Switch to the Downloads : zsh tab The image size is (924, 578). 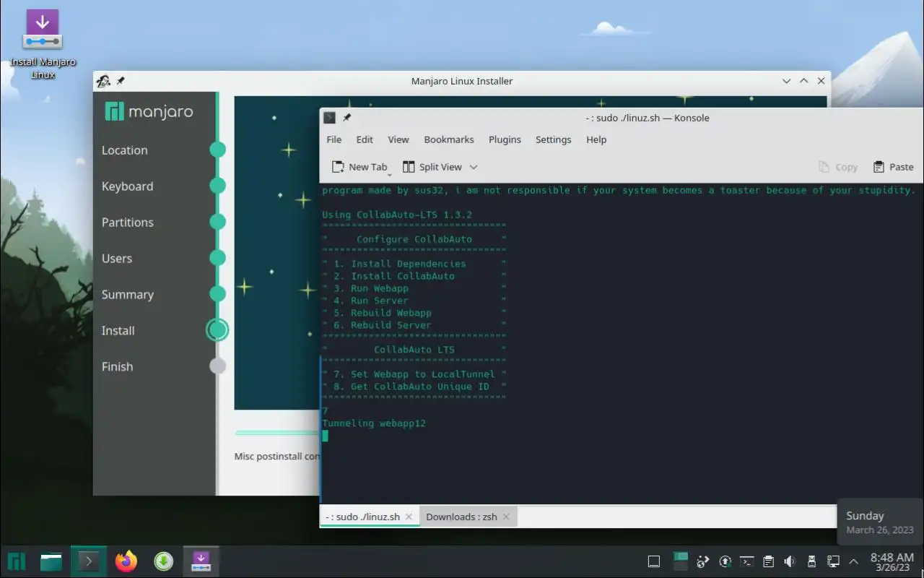tap(461, 517)
